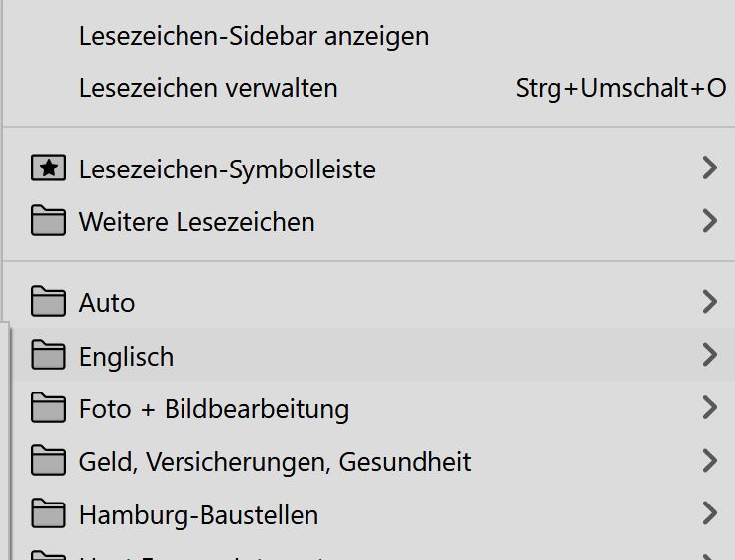Click the Strg+Umschalt+O shortcut text
Viewport: 735px width, 560px height.
pyautogui.click(x=620, y=88)
